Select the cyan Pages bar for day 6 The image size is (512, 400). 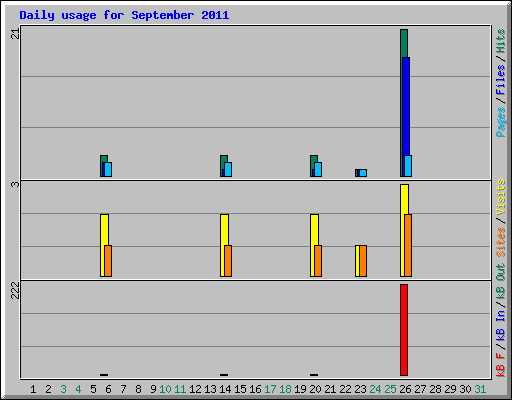click(108, 169)
